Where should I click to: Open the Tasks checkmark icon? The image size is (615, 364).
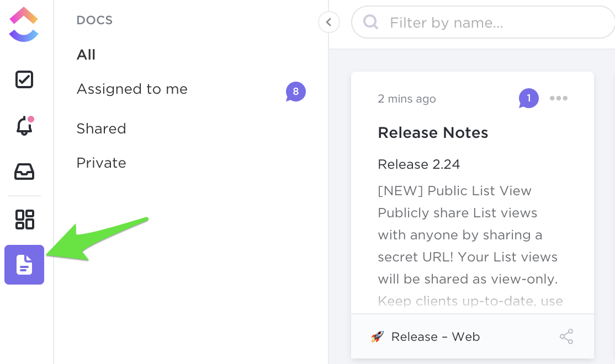pos(24,79)
